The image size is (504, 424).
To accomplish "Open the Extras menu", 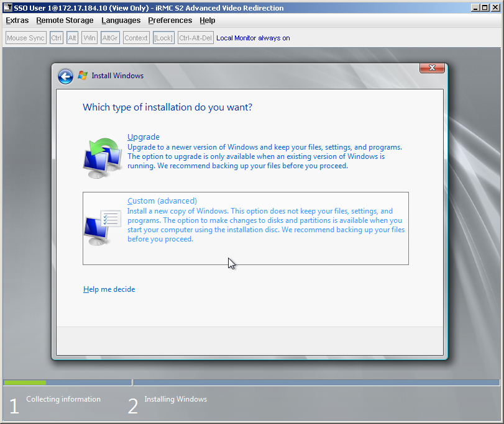I will pos(17,20).
